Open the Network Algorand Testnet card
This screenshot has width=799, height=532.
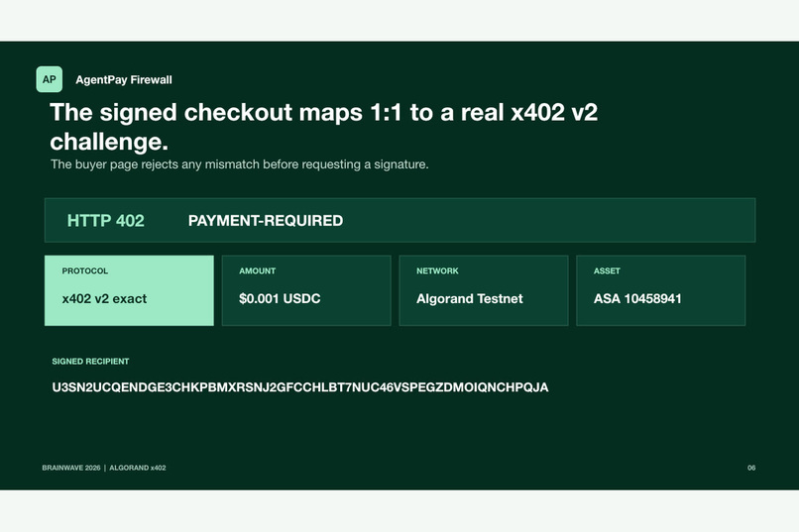(x=484, y=290)
